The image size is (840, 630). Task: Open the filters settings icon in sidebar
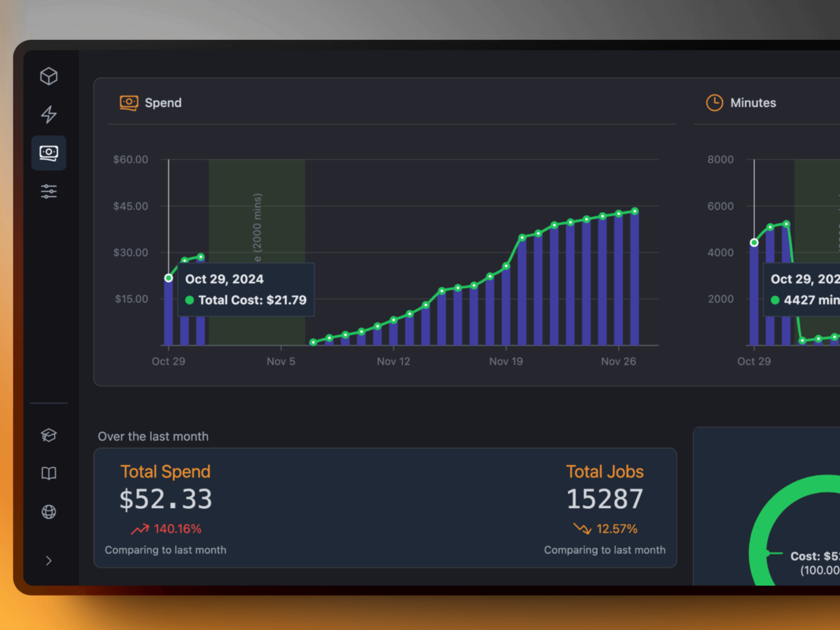[x=48, y=191]
